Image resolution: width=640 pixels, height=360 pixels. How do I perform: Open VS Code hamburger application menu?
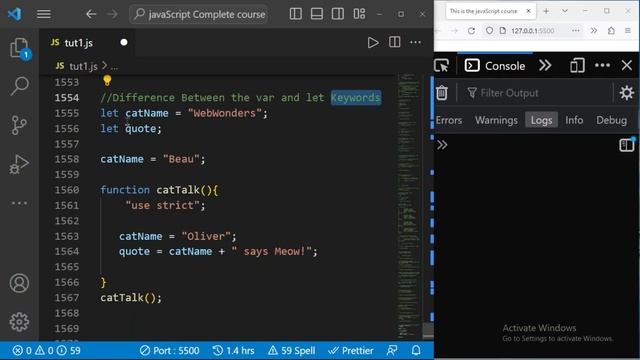(x=44, y=14)
